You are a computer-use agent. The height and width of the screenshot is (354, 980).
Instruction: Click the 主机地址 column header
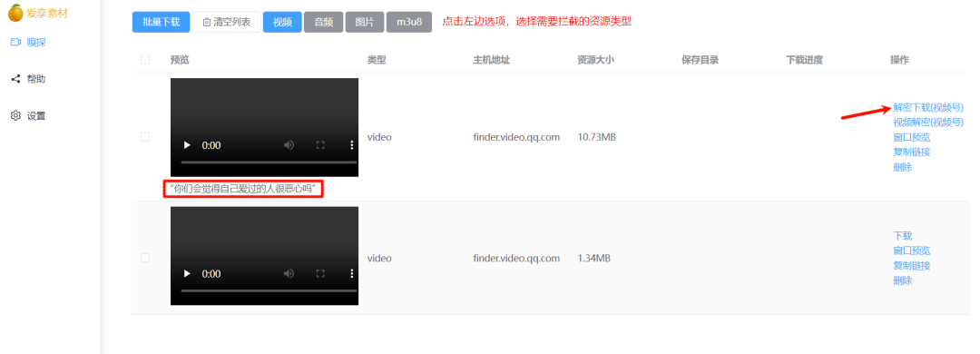tap(491, 60)
